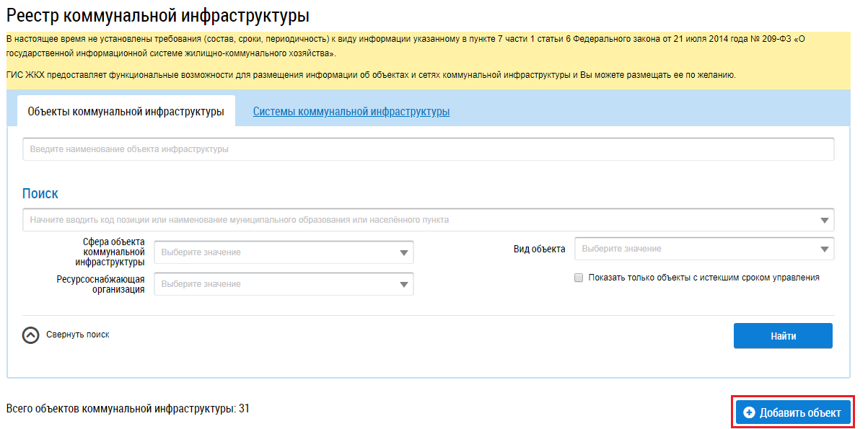Click the label 'Показать только объекты с истекшим сроком управления'
Screen dimensions: 868x429
tap(703, 278)
